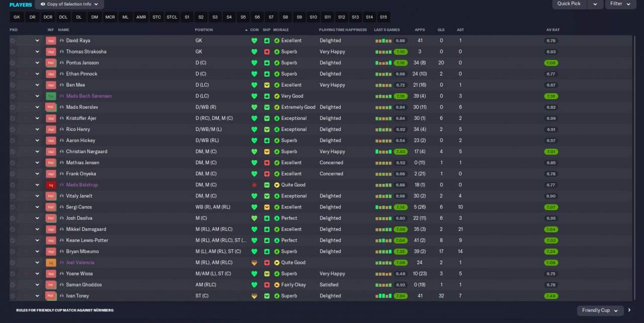Select the STCL position tab

click(x=172, y=17)
